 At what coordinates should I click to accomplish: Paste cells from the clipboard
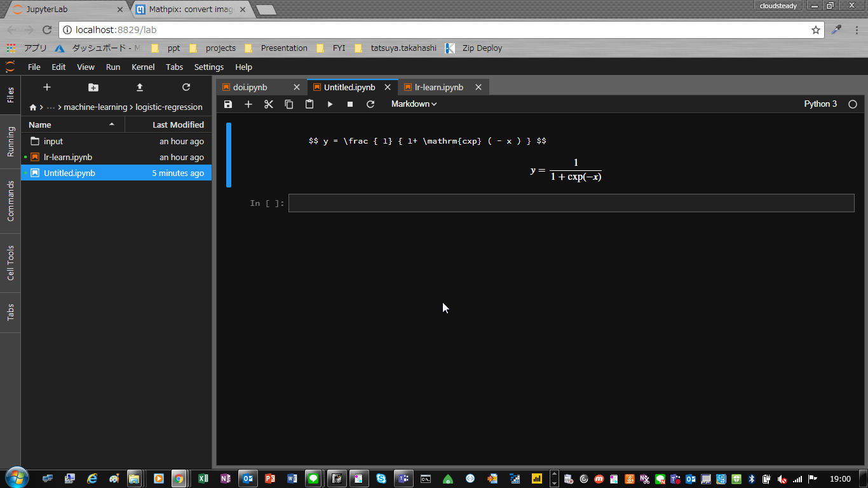click(309, 104)
